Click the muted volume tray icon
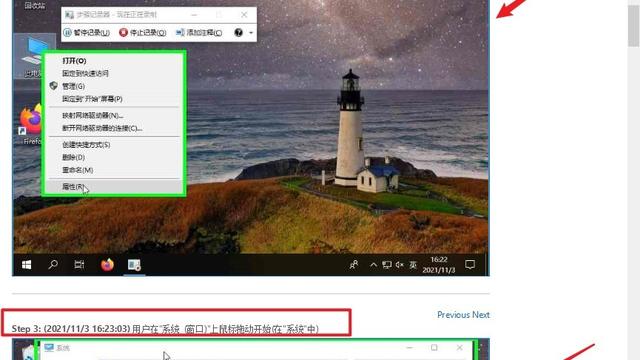This screenshot has width=640, height=360. click(400, 265)
